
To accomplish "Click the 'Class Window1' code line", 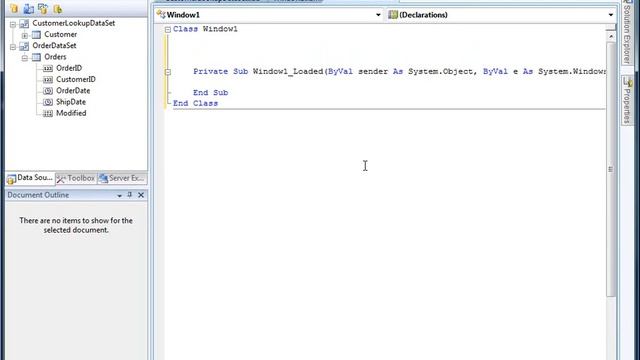I will (205, 29).
